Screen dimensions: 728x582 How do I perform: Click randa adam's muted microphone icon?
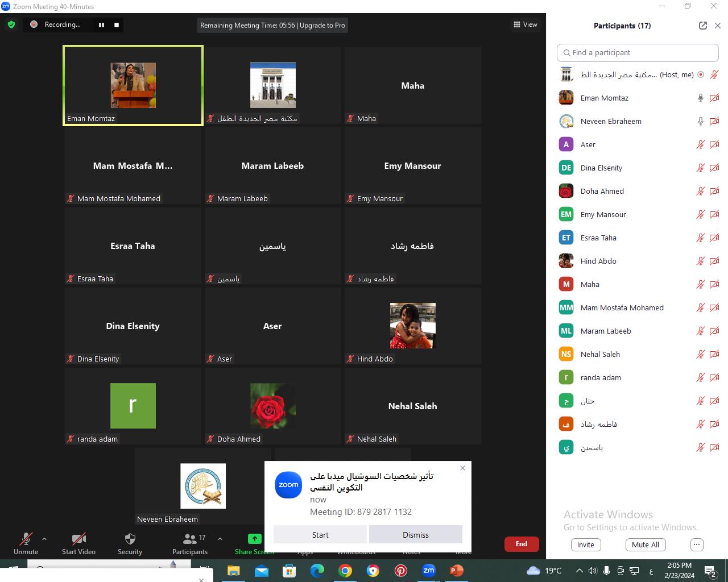click(x=701, y=377)
